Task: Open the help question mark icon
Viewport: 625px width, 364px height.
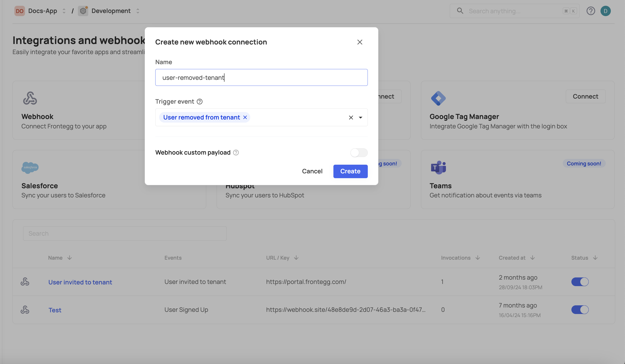Action: click(x=591, y=11)
